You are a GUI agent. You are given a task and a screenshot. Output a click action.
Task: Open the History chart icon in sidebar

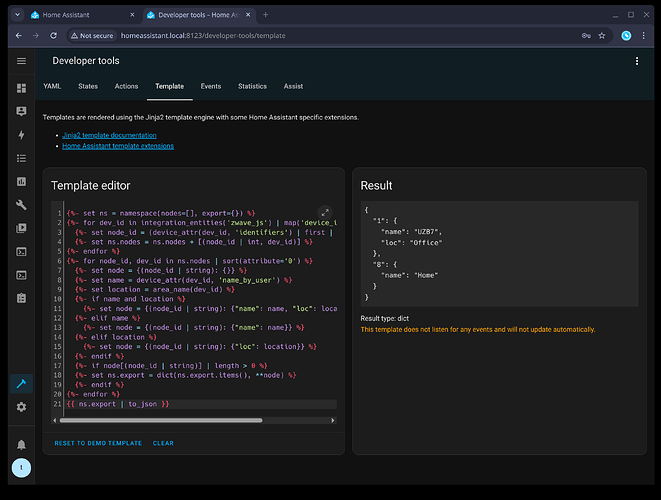(x=21, y=182)
